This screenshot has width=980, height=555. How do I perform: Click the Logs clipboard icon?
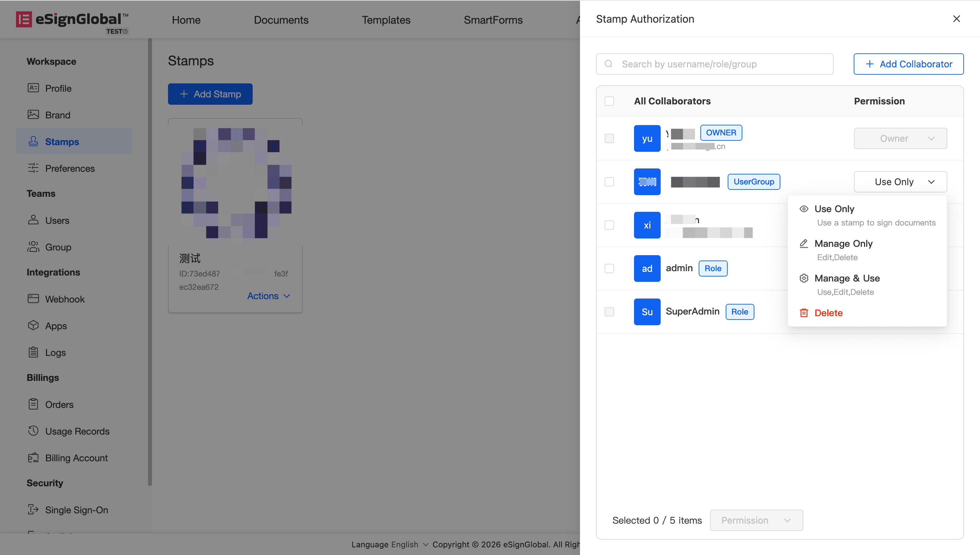tap(33, 352)
